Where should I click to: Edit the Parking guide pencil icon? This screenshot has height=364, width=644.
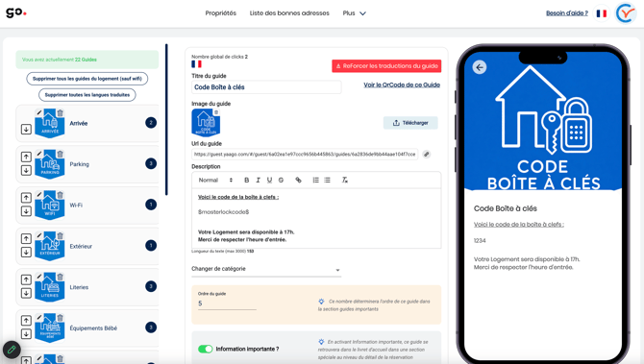pos(39,154)
